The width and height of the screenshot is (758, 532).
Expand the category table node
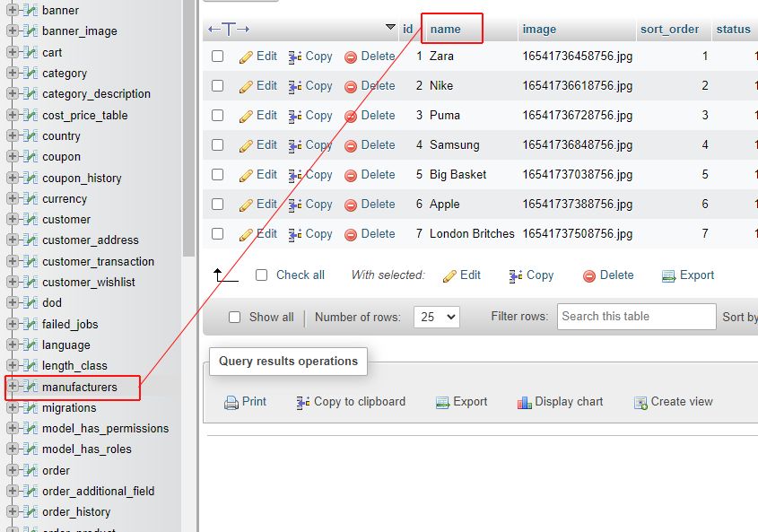12,73
